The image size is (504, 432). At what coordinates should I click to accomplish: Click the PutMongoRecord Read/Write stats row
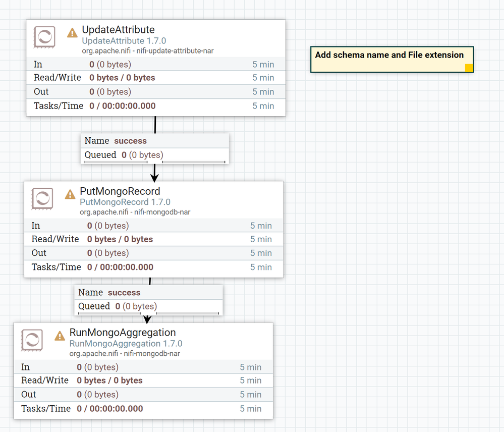[x=154, y=239]
